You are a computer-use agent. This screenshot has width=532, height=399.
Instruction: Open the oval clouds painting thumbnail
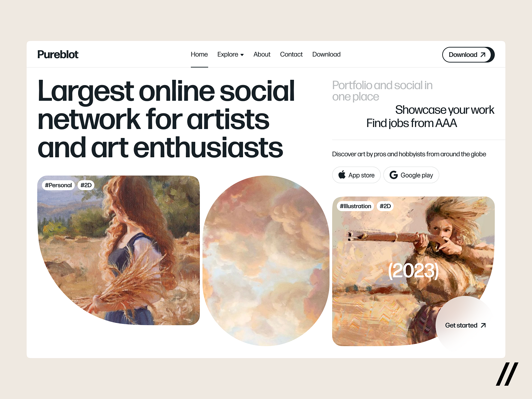266,261
